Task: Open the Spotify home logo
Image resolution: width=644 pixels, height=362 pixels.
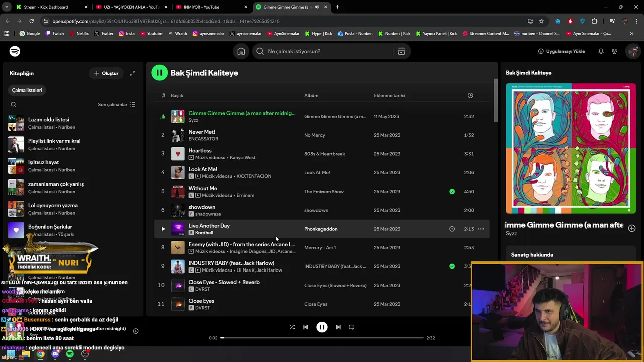Action: click(15, 51)
